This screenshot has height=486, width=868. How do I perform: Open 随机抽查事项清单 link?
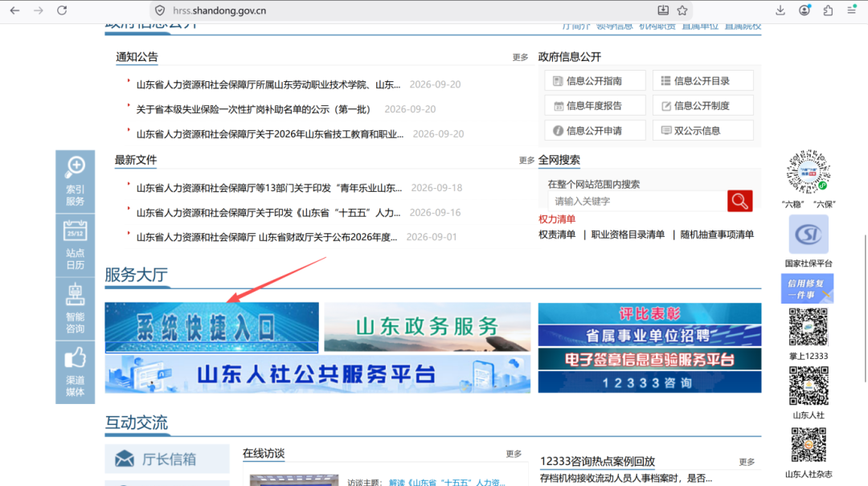[x=717, y=235]
